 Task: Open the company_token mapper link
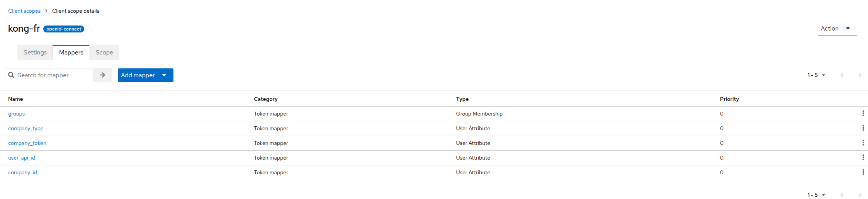[27, 143]
